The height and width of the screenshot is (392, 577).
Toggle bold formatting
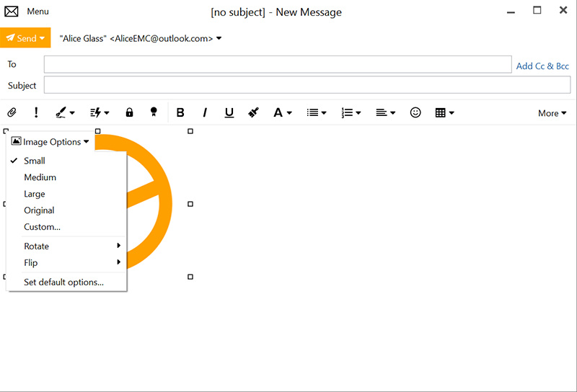(180, 112)
